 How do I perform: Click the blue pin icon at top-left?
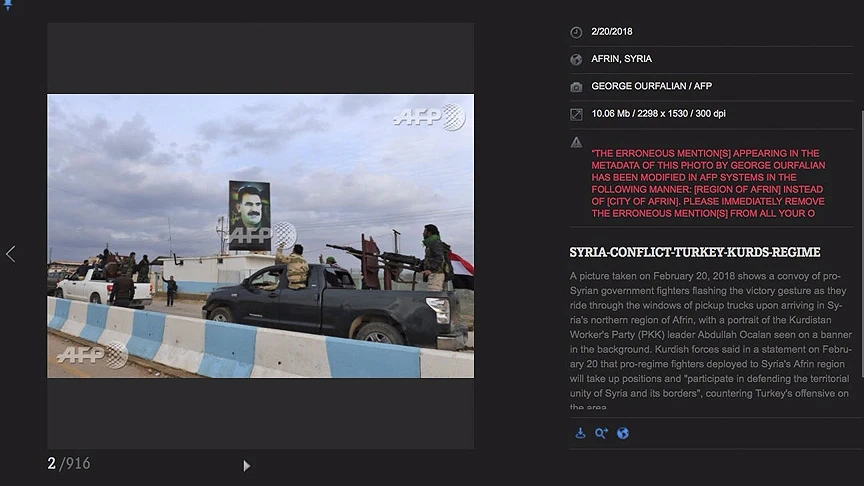(8, 5)
